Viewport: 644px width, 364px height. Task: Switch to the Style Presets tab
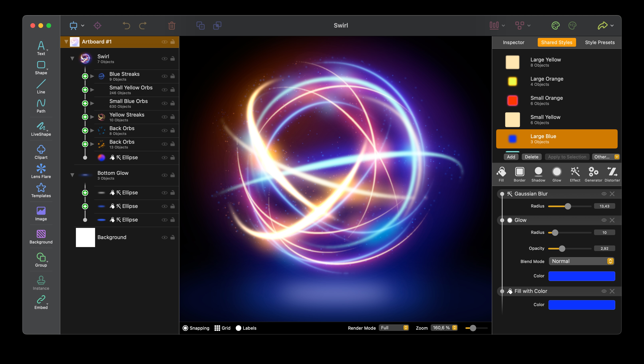pos(600,42)
